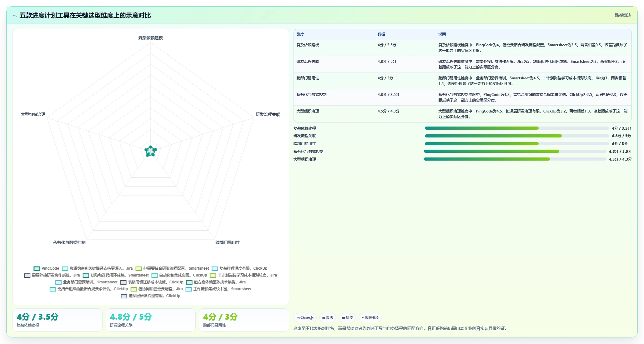This screenshot has height=344, width=644.
Task: Hide legend series 工作流和集成较丰富。Smartsheet
Action: pyautogui.click(x=219, y=289)
